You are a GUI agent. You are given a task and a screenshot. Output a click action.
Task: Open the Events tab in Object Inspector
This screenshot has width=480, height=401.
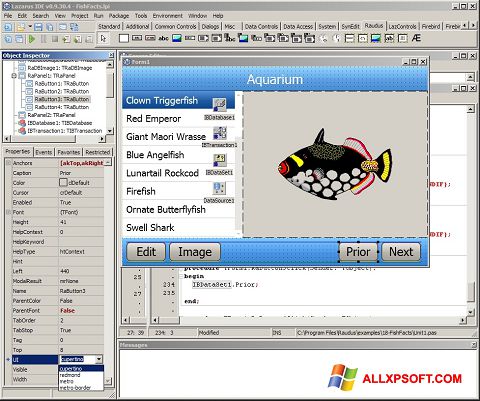click(44, 152)
